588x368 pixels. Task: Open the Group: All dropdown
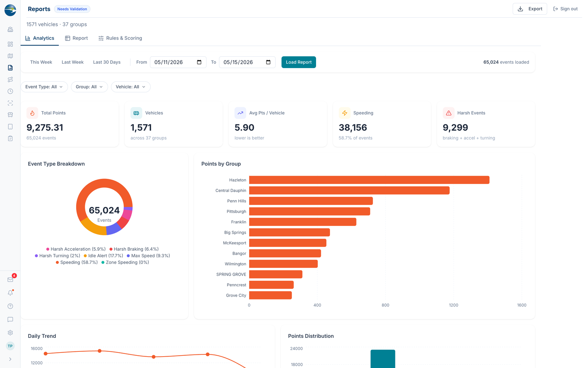click(89, 87)
